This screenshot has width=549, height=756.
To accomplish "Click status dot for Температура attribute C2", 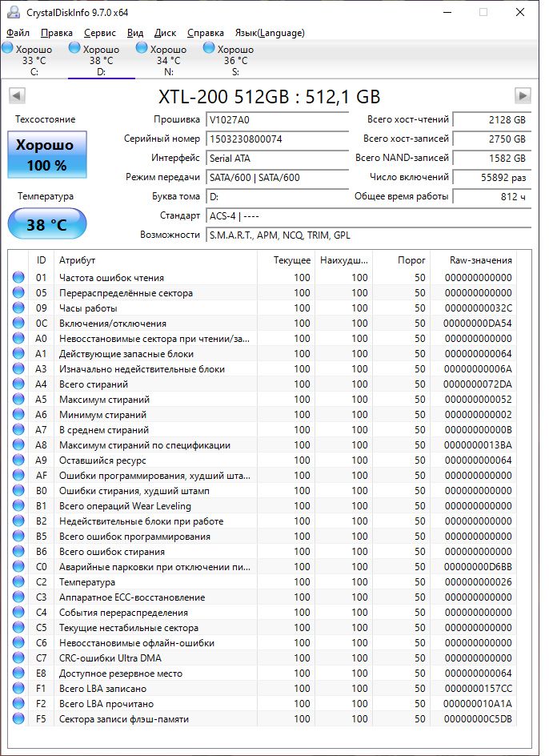I will [x=18, y=582].
